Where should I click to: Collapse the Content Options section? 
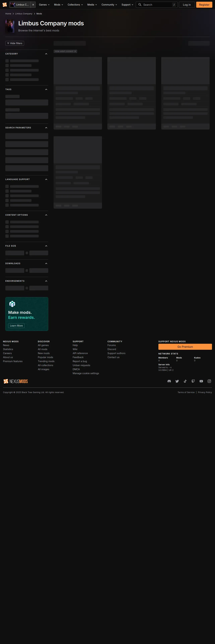(x=46, y=215)
